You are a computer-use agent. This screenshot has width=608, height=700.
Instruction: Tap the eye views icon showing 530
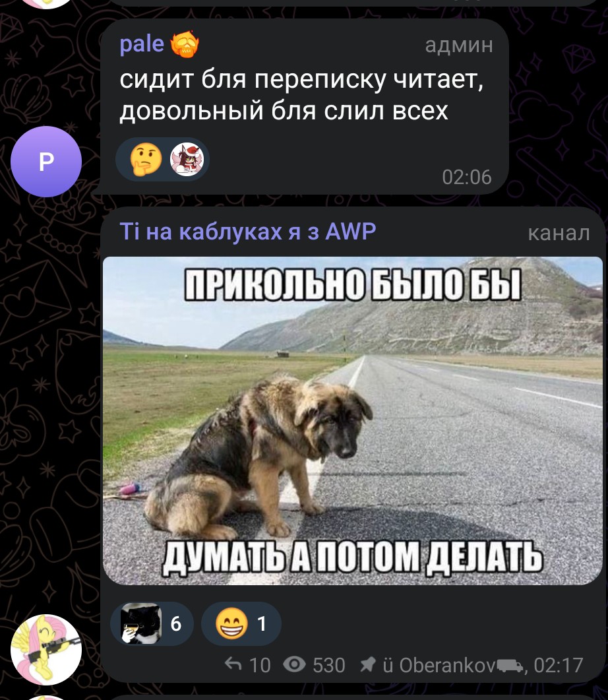[x=294, y=665]
